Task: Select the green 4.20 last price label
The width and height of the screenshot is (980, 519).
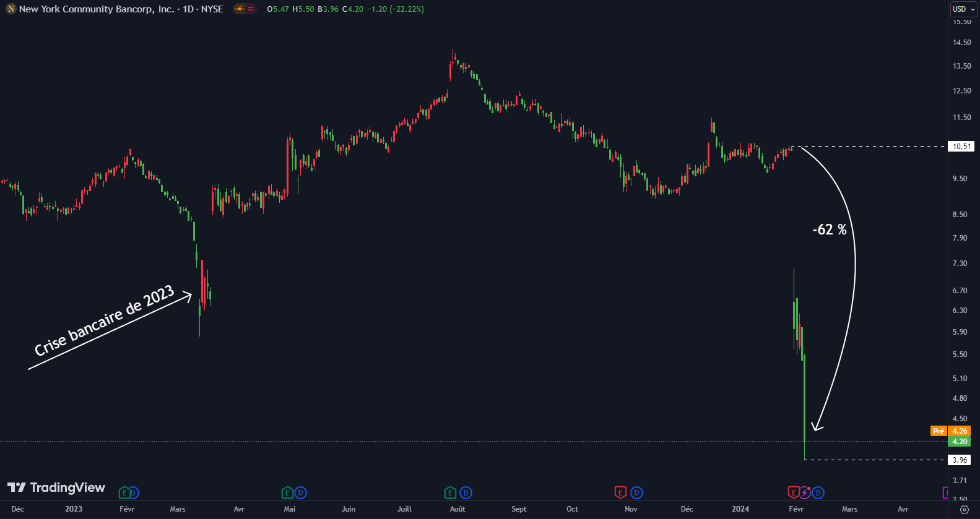Action: coord(960,442)
